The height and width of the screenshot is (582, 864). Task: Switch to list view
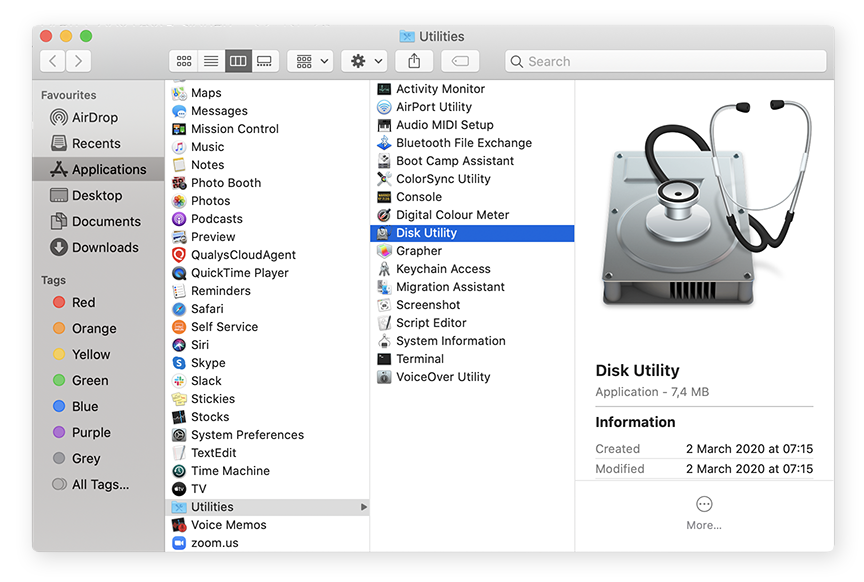pos(210,60)
